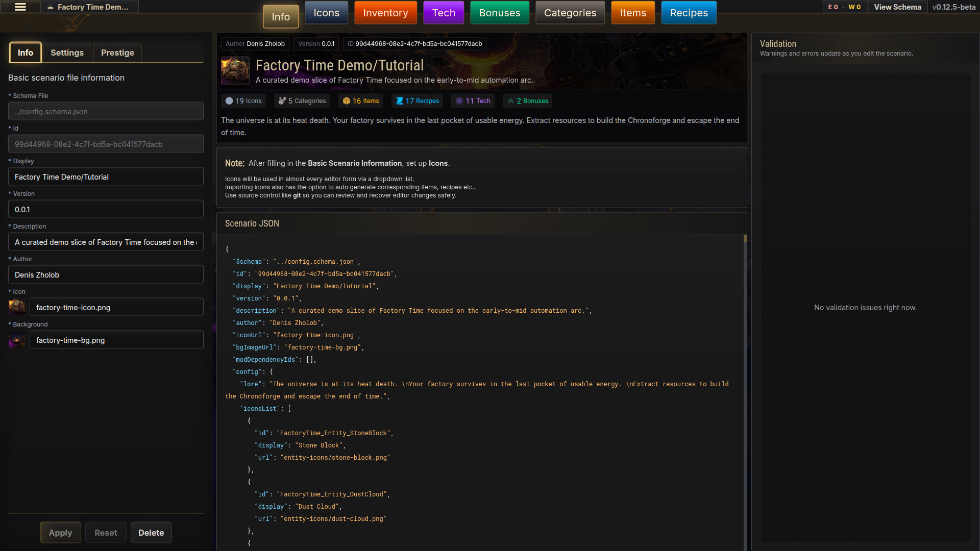
Task: Focus the Schema File input field
Action: point(106,111)
